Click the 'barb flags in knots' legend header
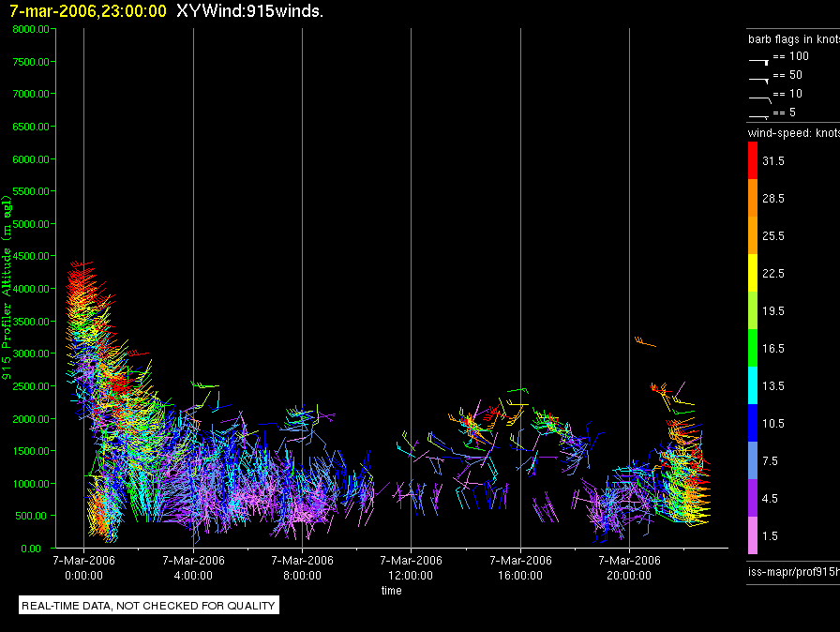This screenshot has width=840, height=632. point(794,39)
